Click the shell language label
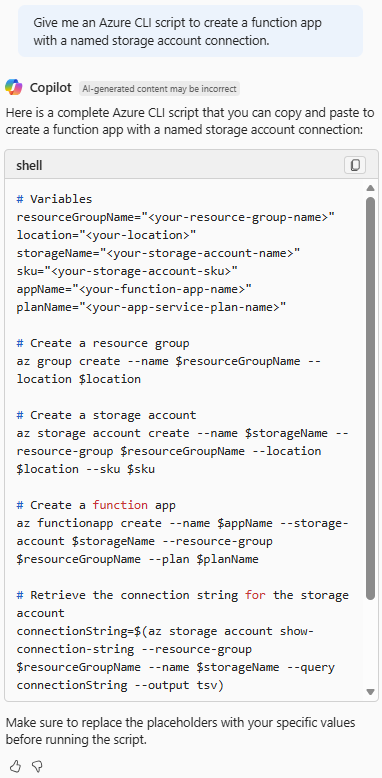The height and width of the screenshot is (778, 382). (x=29, y=165)
